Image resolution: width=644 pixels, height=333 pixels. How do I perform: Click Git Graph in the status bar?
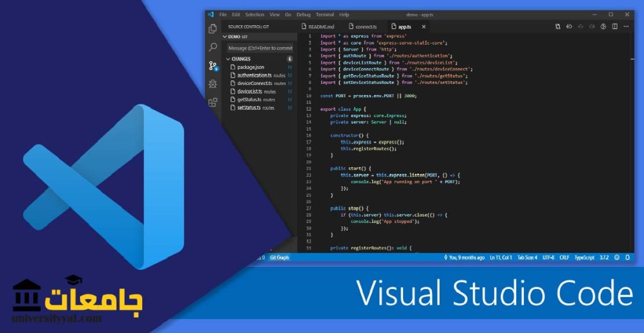pos(279,257)
